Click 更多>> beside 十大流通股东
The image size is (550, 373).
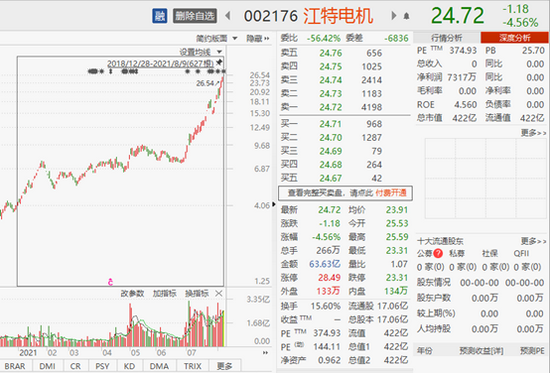click(x=533, y=241)
